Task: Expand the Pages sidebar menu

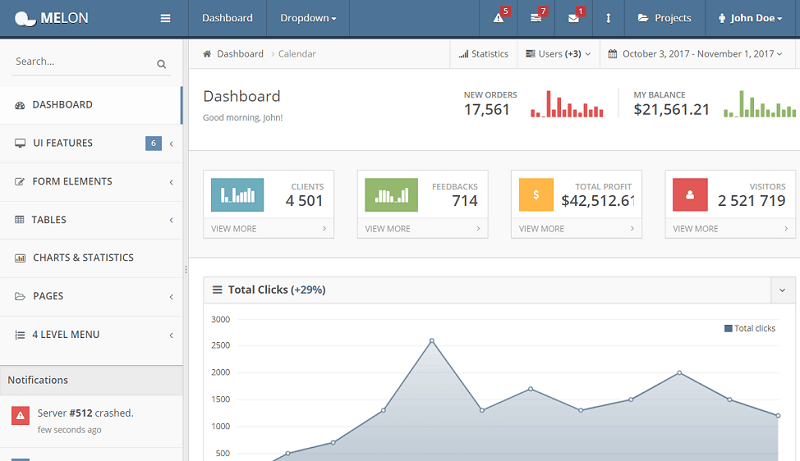Action: pos(91,296)
